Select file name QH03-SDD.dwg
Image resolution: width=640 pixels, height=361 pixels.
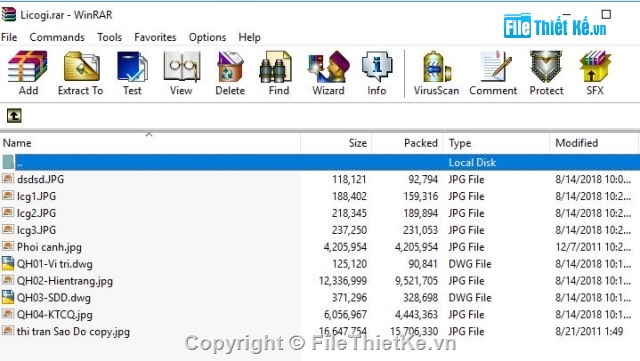point(54,298)
